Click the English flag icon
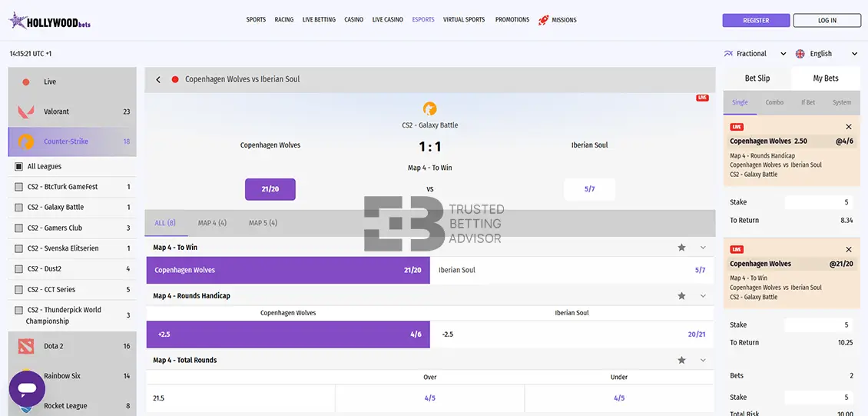868x416 pixels. pos(800,54)
